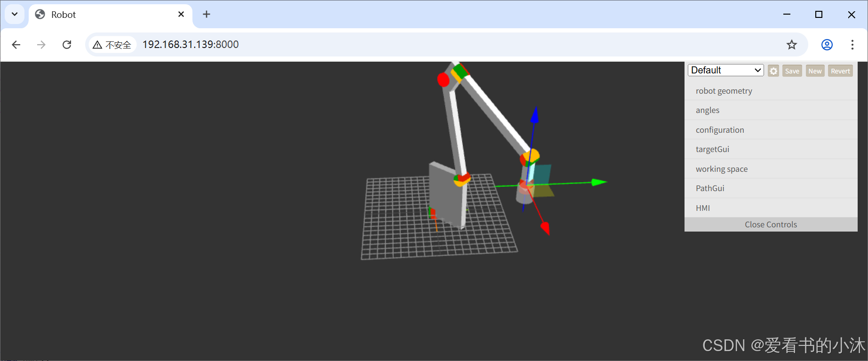
Task: Expand the targetGui folder
Action: click(771, 149)
